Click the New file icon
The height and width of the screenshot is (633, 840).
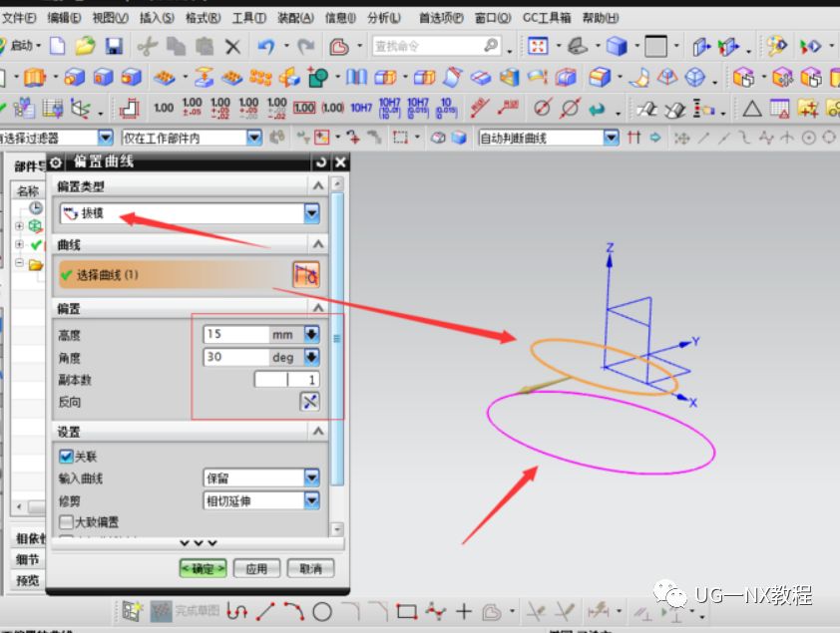[57, 46]
